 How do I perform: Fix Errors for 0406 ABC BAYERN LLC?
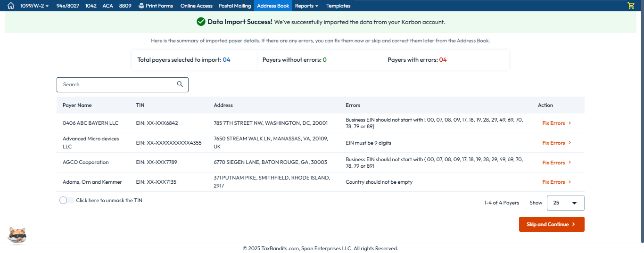(x=556, y=123)
